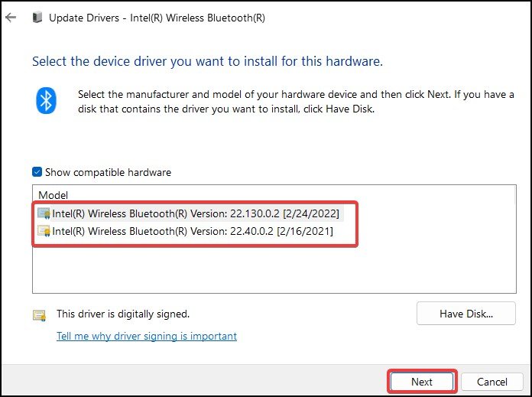Select Intel Wireless Bluetooth version 22.40.0.2 [2/16/2021]

tap(193, 231)
